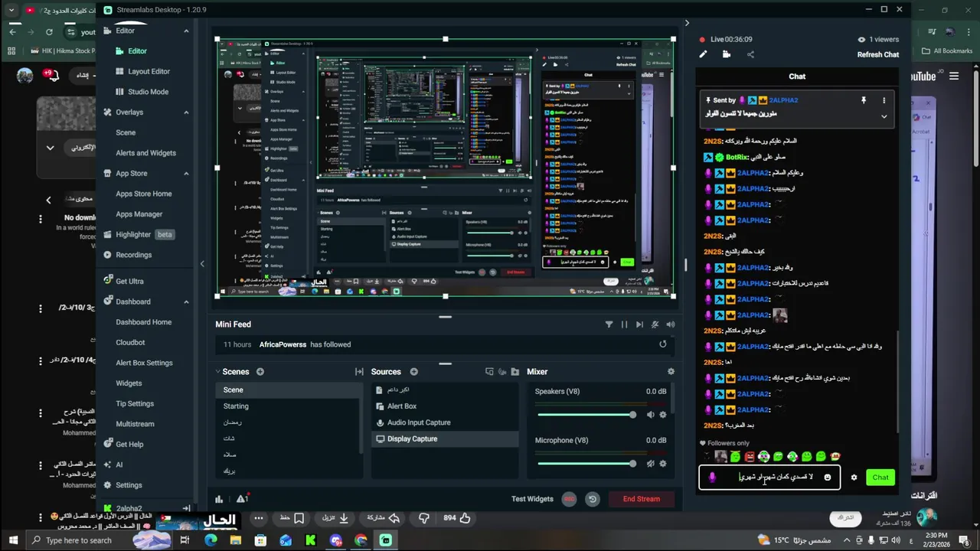Adjust the Speakers (V8) volume slider
This screenshot has height=551, width=980.
[x=586, y=415]
